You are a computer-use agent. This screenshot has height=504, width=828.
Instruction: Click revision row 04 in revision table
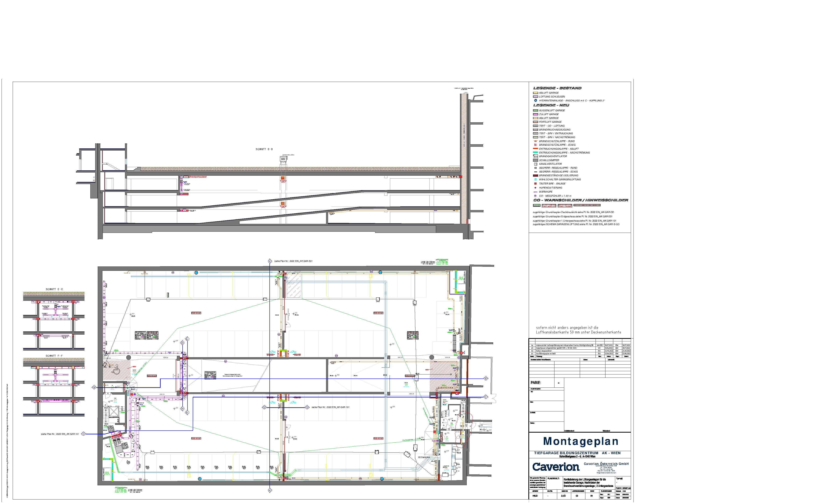click(x=565, y=345)
